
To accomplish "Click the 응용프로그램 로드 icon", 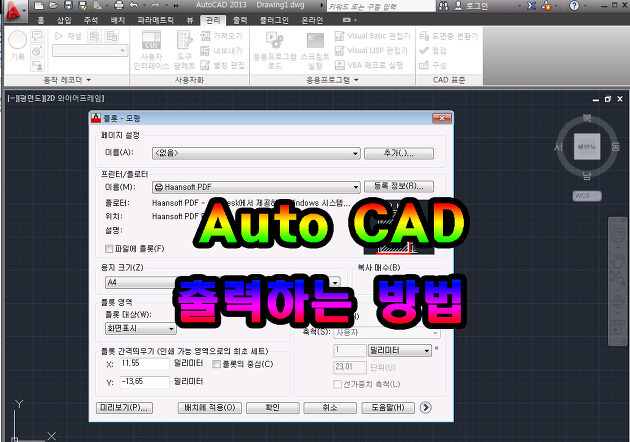I will coord(275,41).
